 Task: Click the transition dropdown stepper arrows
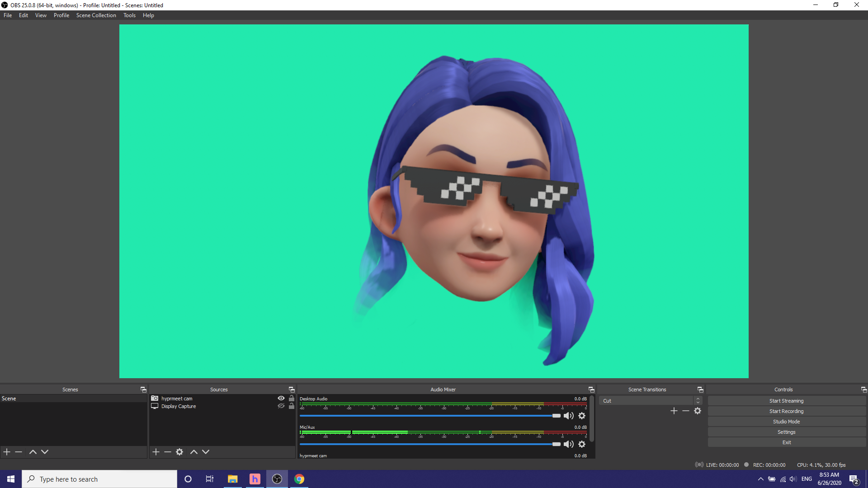(x=698, y=401)
